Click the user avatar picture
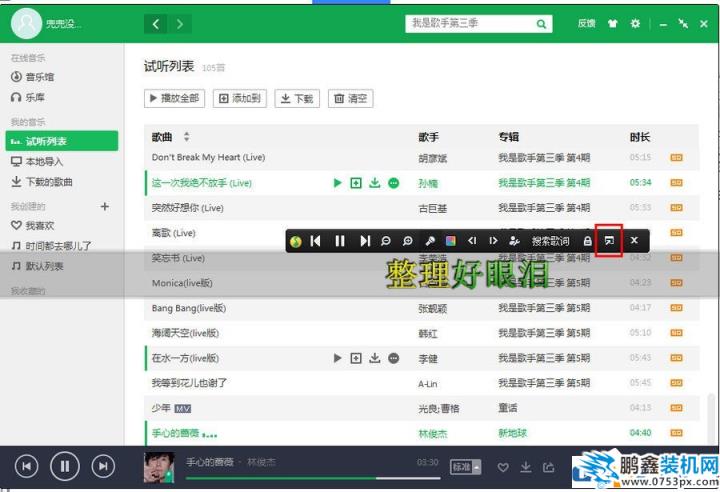Viewport: 720px width, 492px height. click(26, 23)
